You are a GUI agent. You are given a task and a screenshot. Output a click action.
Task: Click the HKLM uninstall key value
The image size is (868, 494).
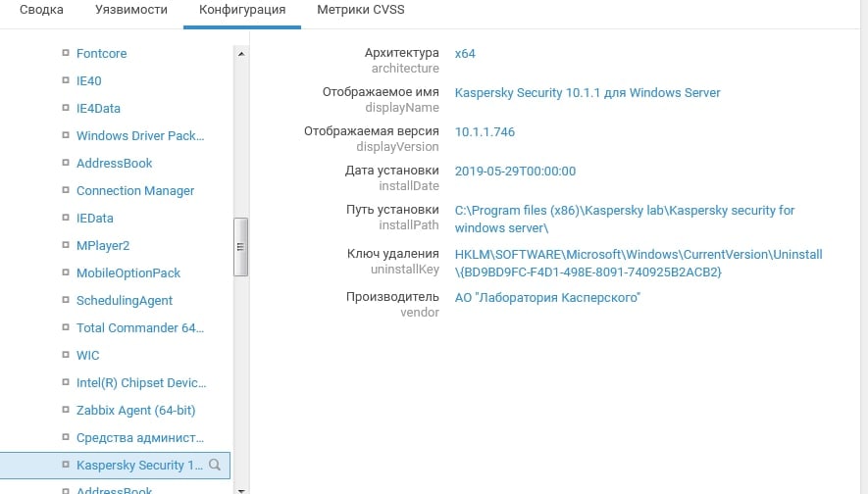pyautogui.click(x=638, y=263)
